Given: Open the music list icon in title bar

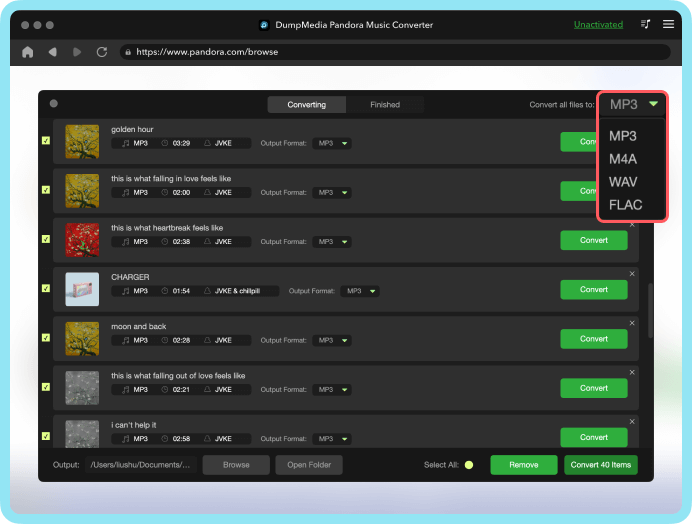Looking at the screenshot, I should (645, 24).
